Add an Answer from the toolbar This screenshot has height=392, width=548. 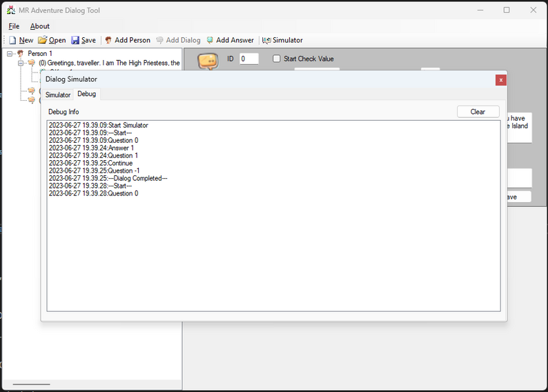pos(230,40)
